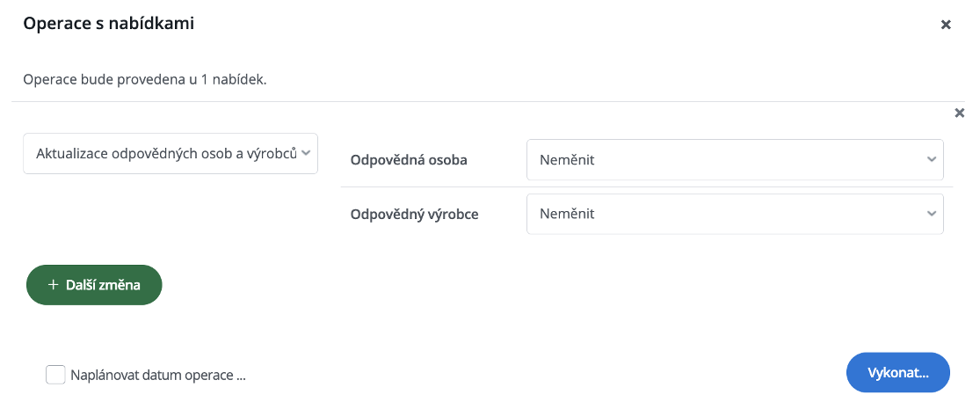The height and width of the screenshot is (402, 980).
Task: Add another change with Další změna
Action: (x=94, y=285)
